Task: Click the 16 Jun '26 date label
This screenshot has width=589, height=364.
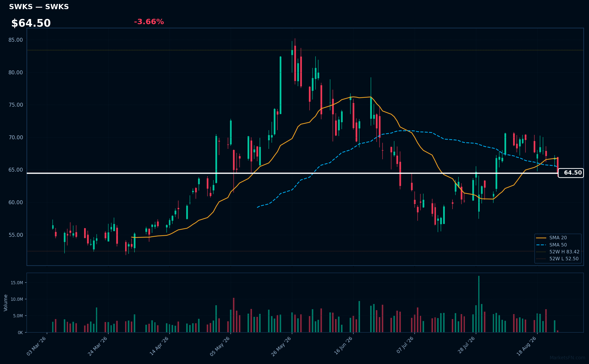Action: click(x=343, y=346)
